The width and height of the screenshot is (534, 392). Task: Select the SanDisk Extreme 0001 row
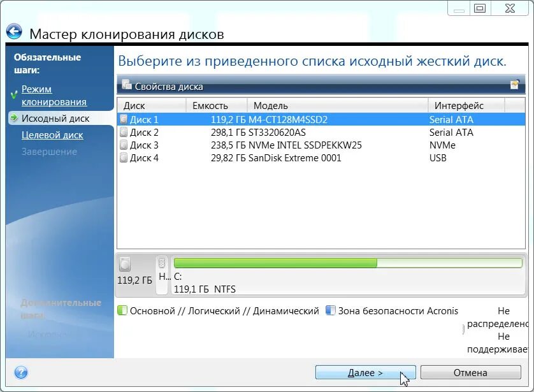[x=321, y=157]
